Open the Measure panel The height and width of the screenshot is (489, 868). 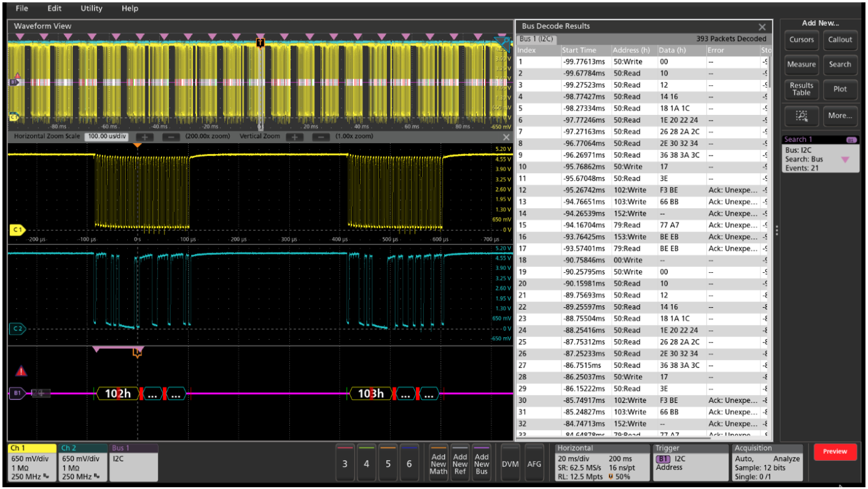click(801, 65)
